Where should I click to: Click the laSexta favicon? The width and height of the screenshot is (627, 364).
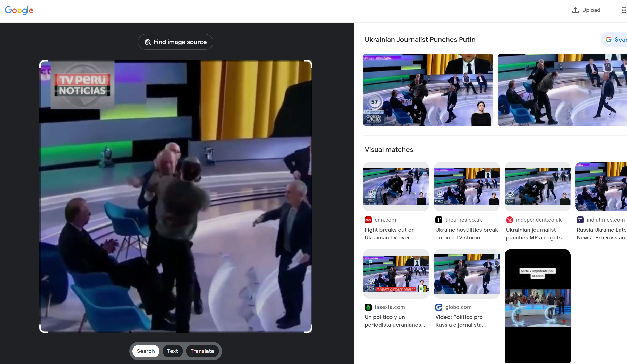tap(368, 307)
